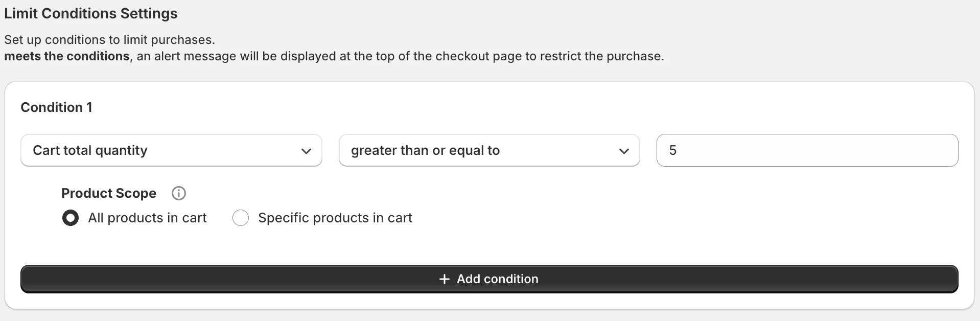Open the greater than or equal to operator dropdown
This screenshot has width=980, height=321.
pyautogui.click(x=488, y=150)
